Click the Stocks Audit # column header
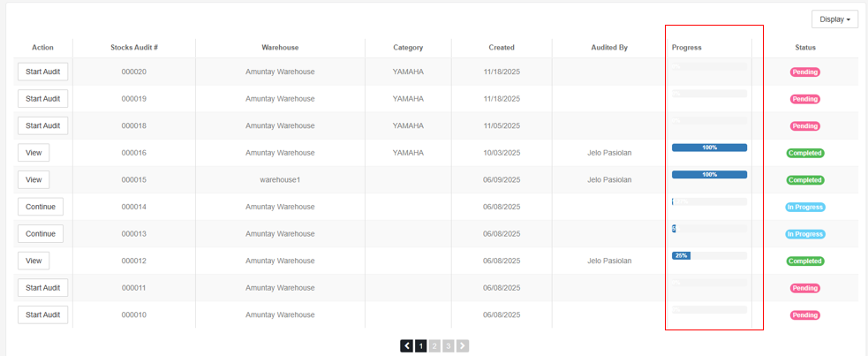Screen dimensions: 868x356 pos(134,48)
